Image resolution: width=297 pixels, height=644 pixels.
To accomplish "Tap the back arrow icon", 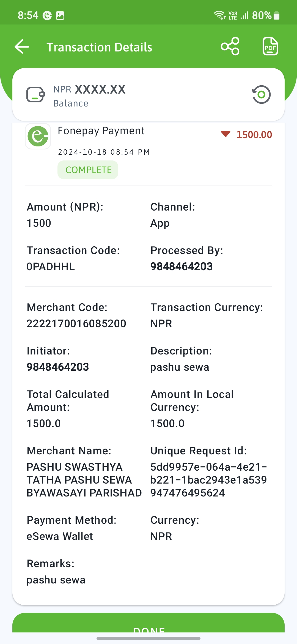I will [x=22, y=47].
